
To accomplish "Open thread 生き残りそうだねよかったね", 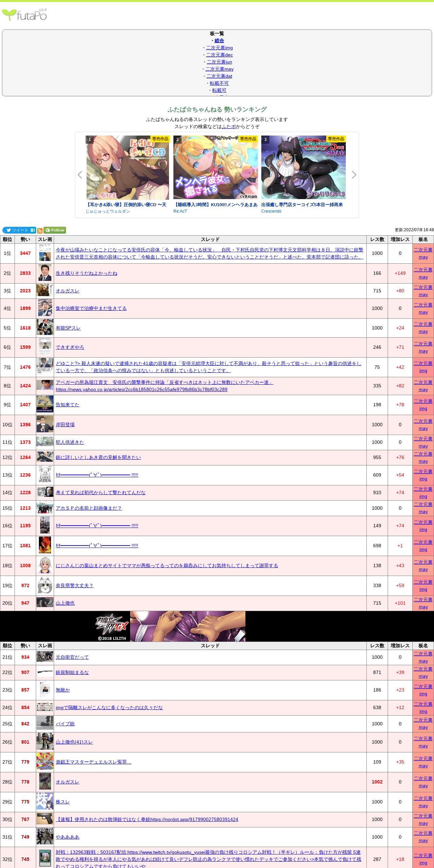I will coord(87,273).
